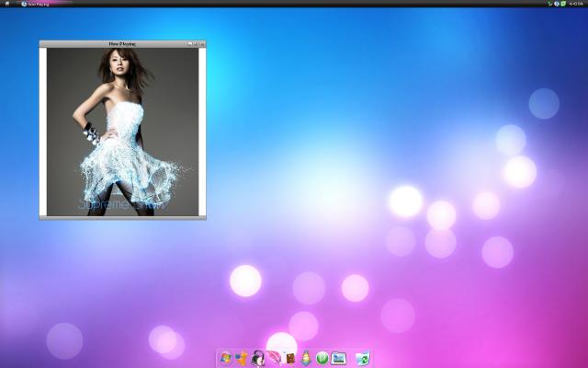Click the home icon in top bar
Image resolution: width=588 pixels, height=368 pixels.
[6, 4]
